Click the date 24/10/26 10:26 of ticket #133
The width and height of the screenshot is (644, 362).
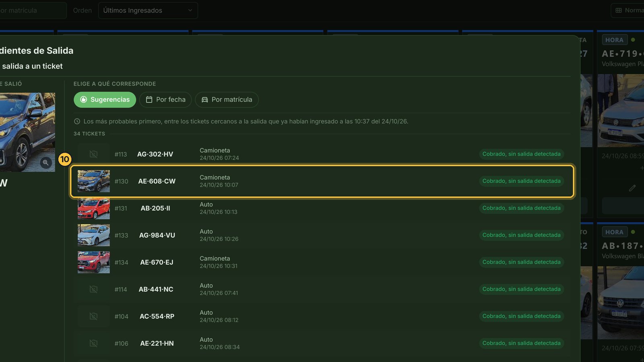coord(219,239)
